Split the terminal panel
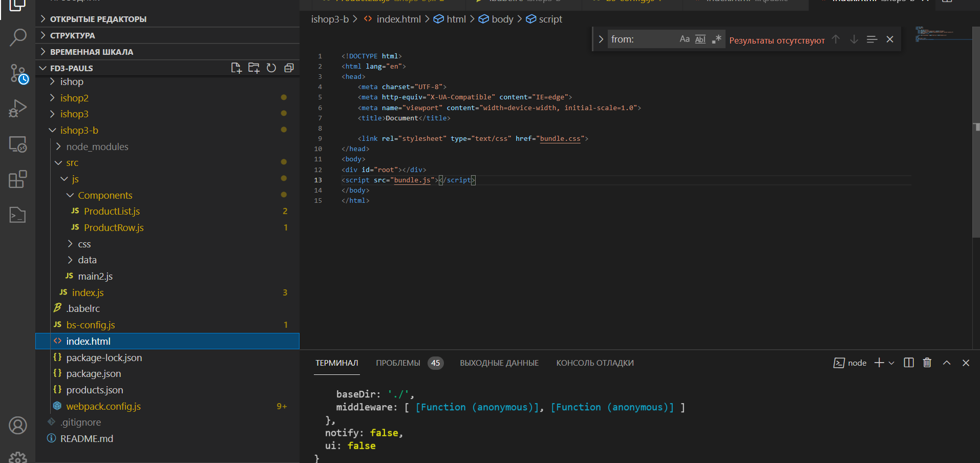 coord(909,363)
